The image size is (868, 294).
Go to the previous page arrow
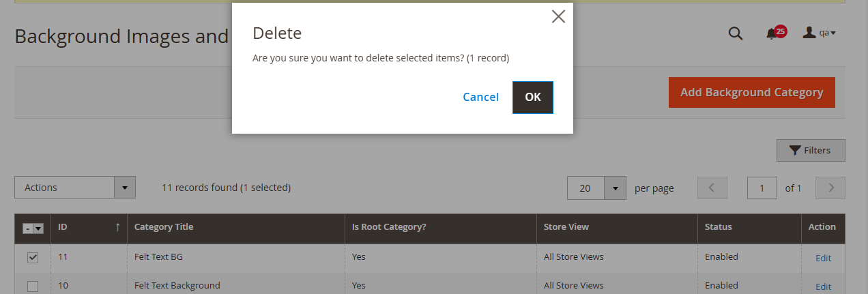coord(712,188)
